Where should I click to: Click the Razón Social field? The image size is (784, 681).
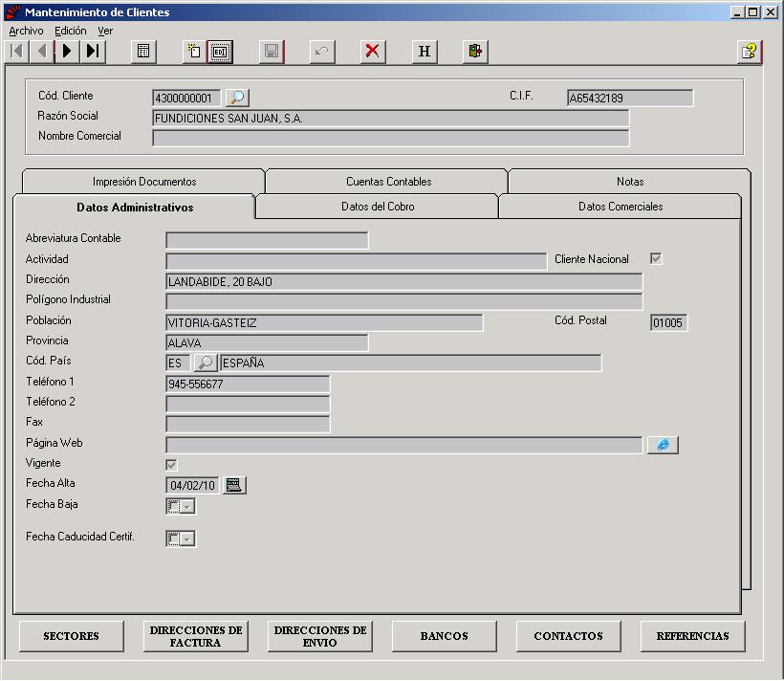390,118
